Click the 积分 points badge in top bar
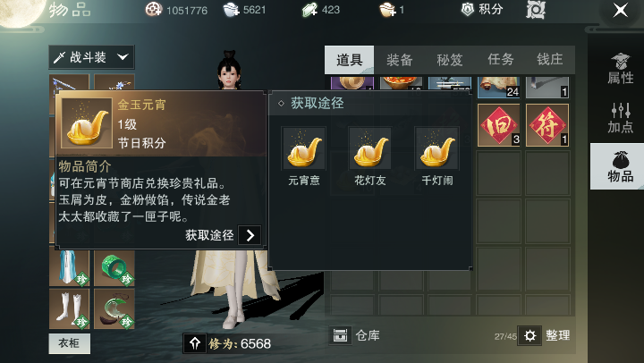The width and height of the screenshot is (644, 363). [x=482, y=10]
